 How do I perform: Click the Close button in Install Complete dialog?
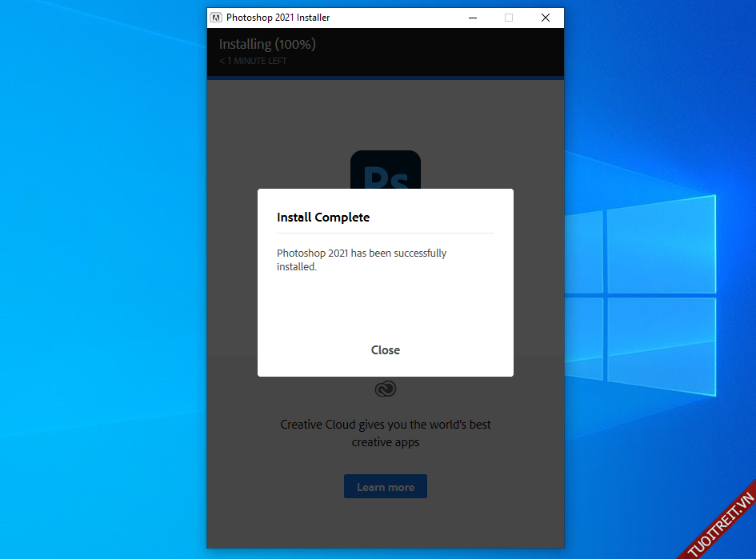click(385, 350)
